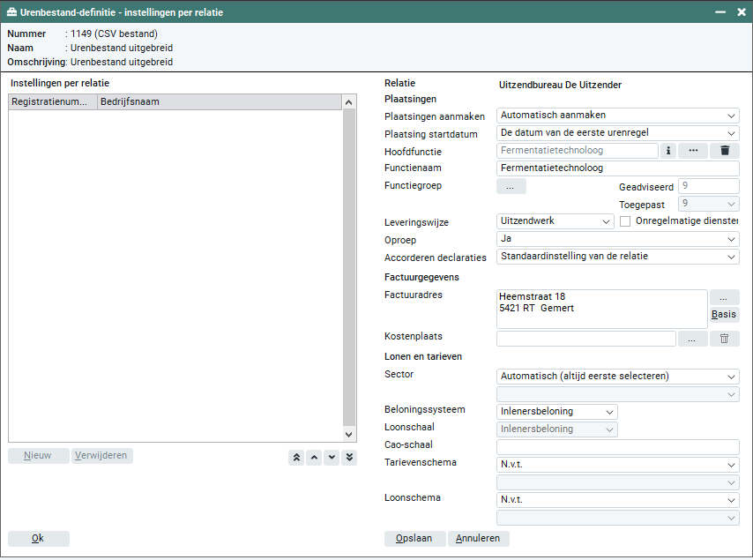Move item to bottom with double-down arrow
This screenshot has width=753, height=560.
(349, 457)
